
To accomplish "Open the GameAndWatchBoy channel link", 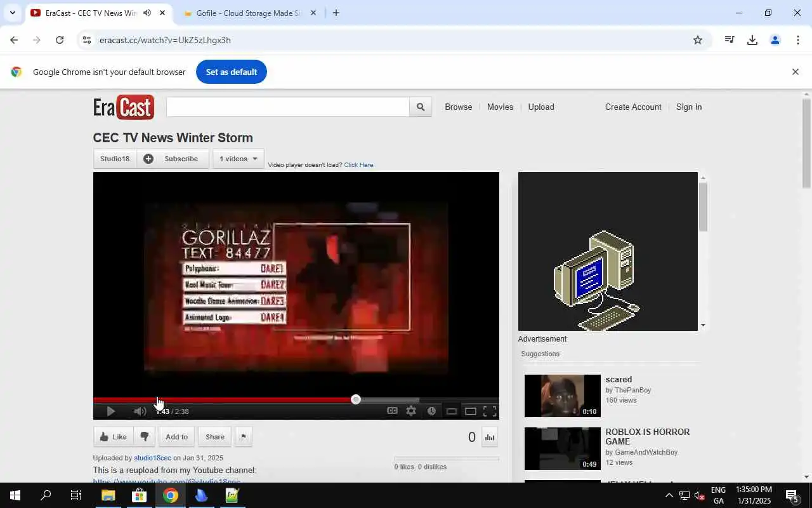I will pos(646,452).
